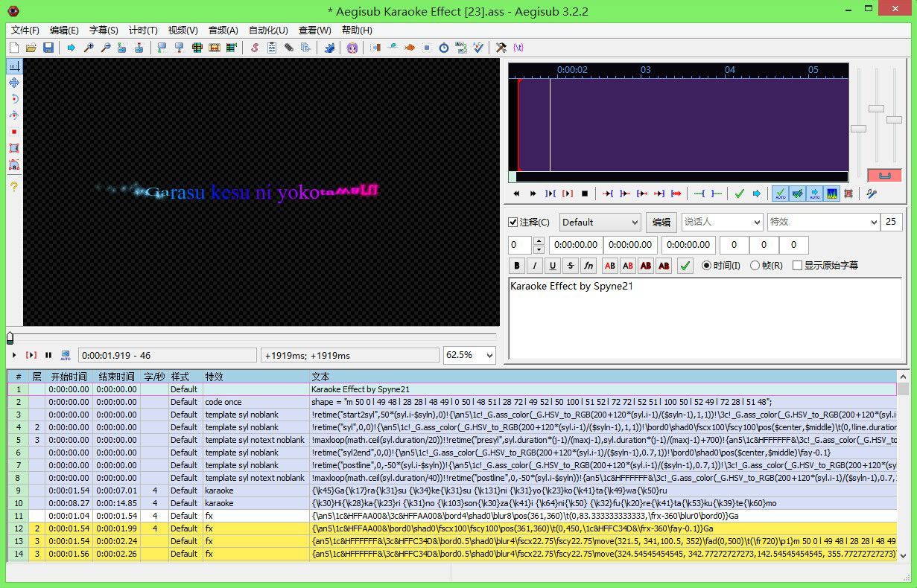The height and width of the screenshot is (588, 917).
Task: Uncheck the 注释(C) comment checkbox
Action: (513, 222)
